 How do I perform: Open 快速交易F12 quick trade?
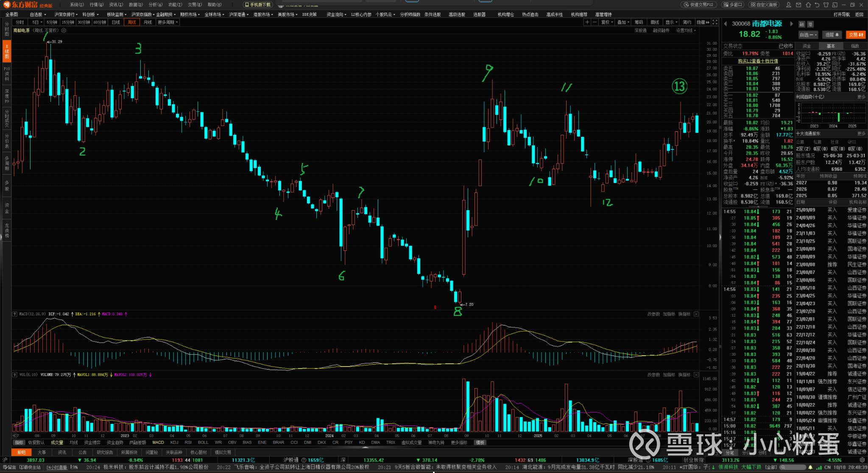pos(699,5)
